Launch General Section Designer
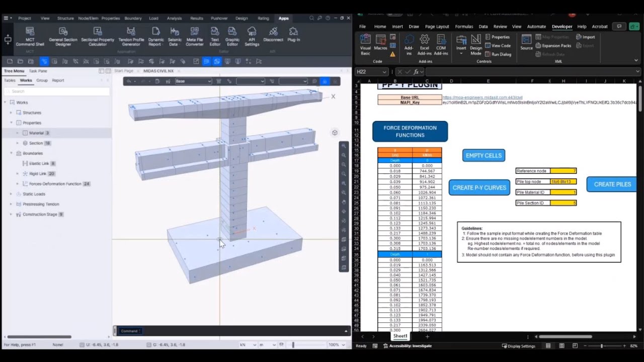This screenshot has height=362, width=644. [x=63, y=37]
